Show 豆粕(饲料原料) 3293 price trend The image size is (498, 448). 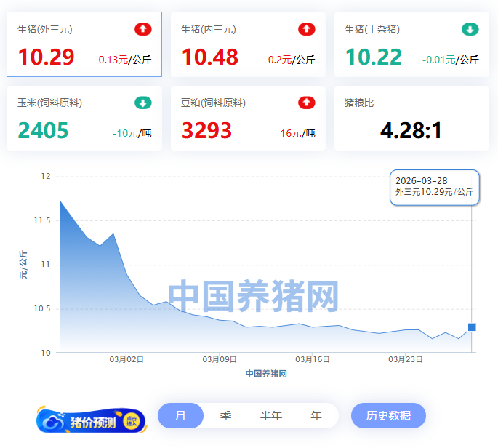click(x=248, y=119)
